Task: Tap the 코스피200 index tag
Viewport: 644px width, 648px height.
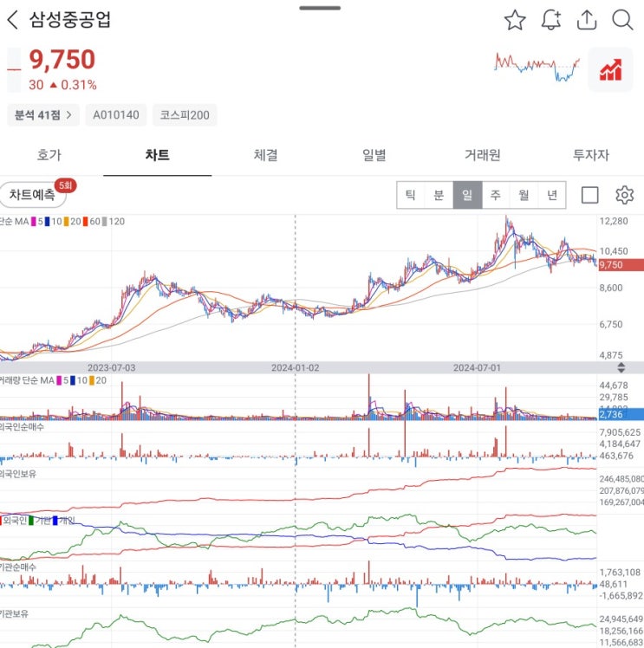Action: (x=185, y=115)
